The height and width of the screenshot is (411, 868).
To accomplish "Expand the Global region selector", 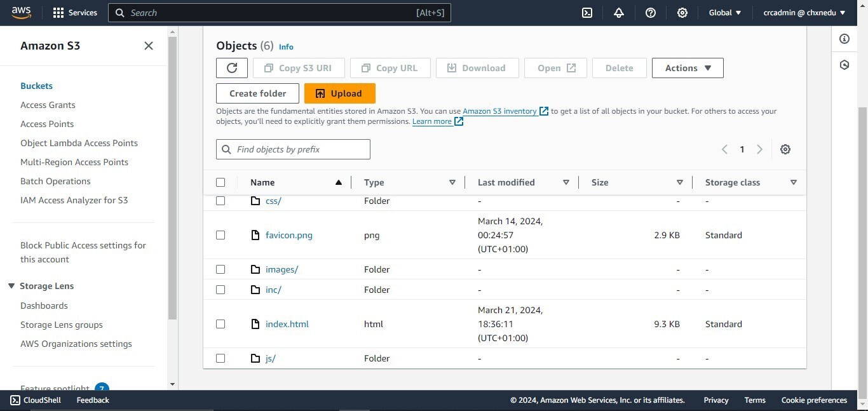I will coord(725,13).
